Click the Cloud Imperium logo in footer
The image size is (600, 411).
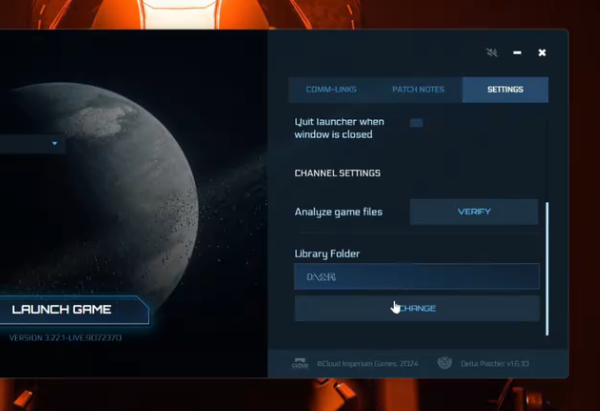(300, 363)
